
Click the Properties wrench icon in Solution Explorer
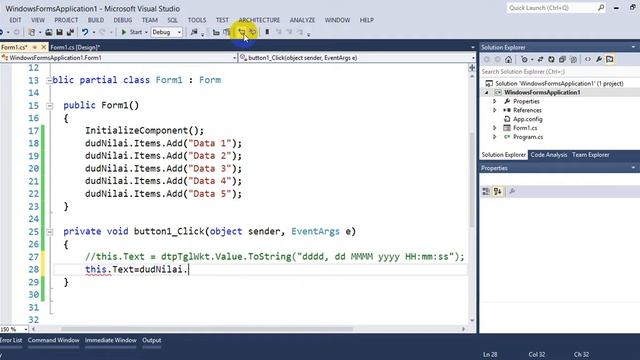point(599,60)
